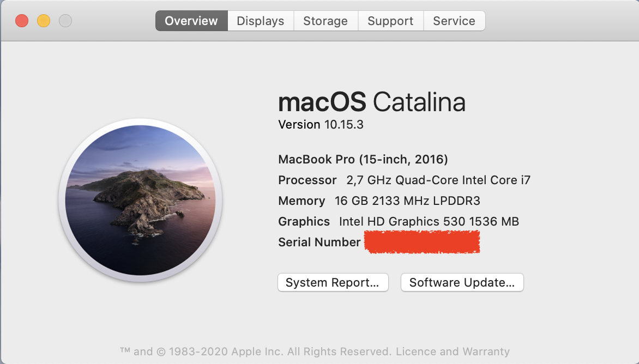Minimize window with the yellow button

44,21
